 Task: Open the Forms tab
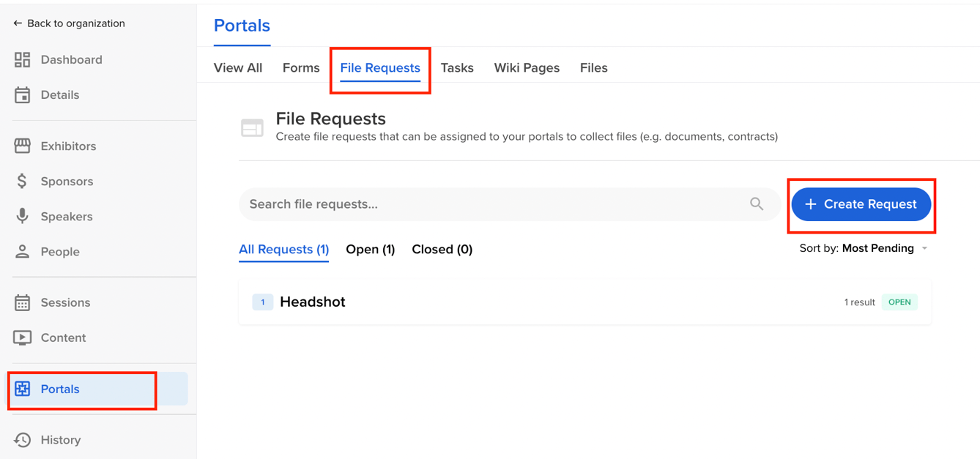(x=301, y=67)
